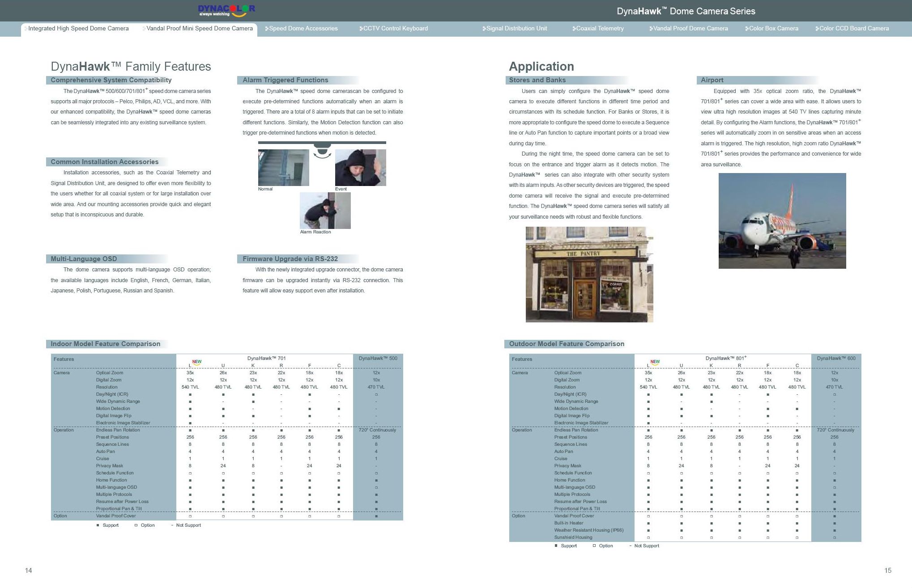Click the Alarm Reaction photo

(325, 211)
